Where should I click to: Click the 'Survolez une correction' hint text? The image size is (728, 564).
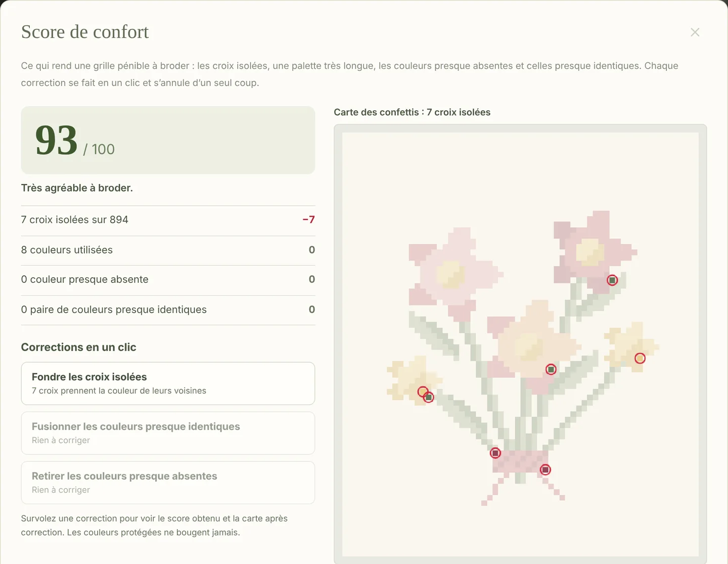pyautogui.click(x=154, y=526)
